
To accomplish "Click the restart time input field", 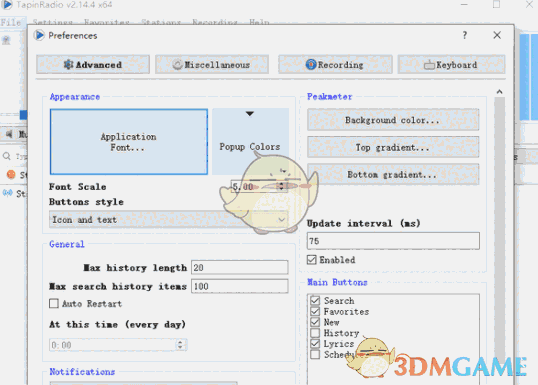I will 118,345.
